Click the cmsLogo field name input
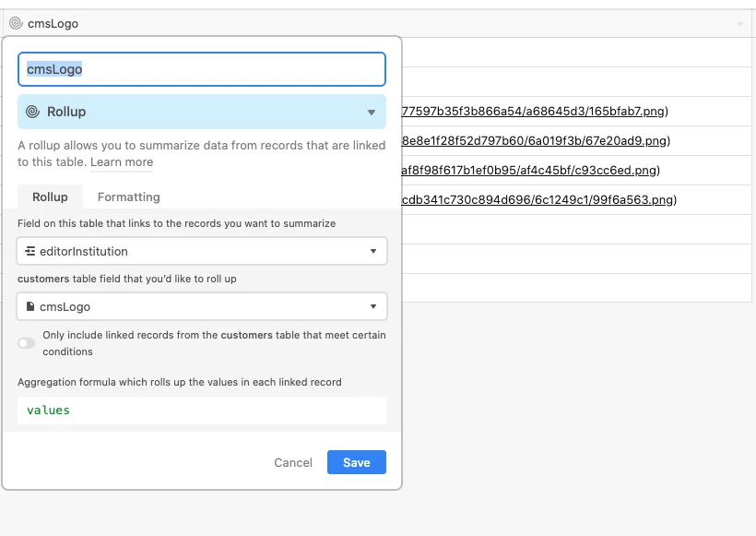The width and height of the screenshot is (756, 536). (202, 69)
